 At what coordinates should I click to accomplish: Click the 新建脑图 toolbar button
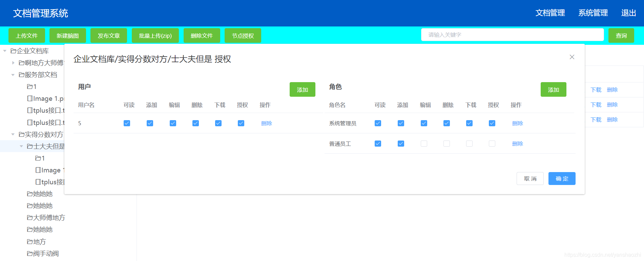[x=68, y=36]
